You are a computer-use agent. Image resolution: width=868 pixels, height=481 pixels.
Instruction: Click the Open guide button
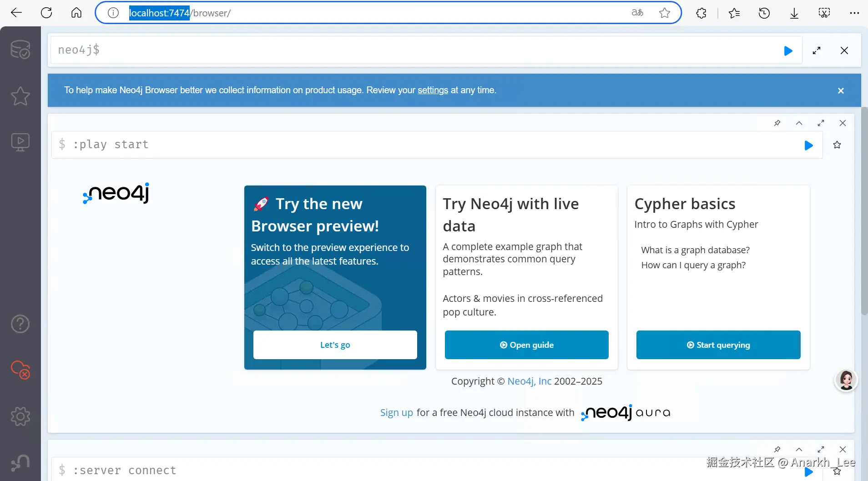point(527,345)
